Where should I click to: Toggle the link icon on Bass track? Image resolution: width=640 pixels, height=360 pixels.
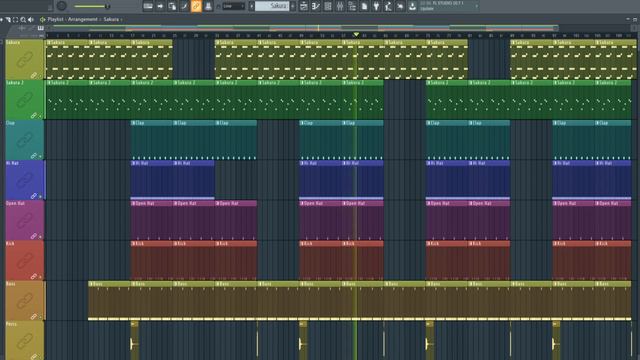pos(34,317)
